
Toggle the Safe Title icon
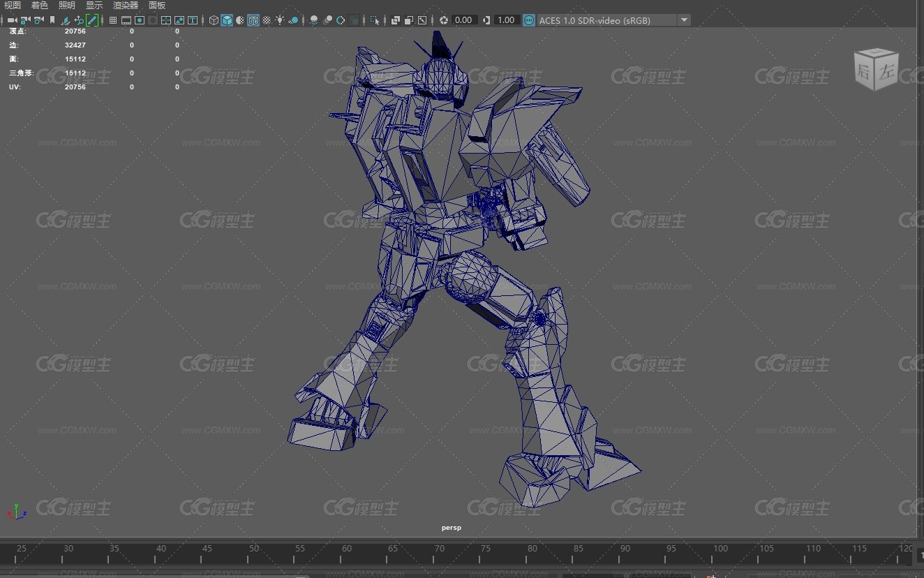tap(193, 20)
